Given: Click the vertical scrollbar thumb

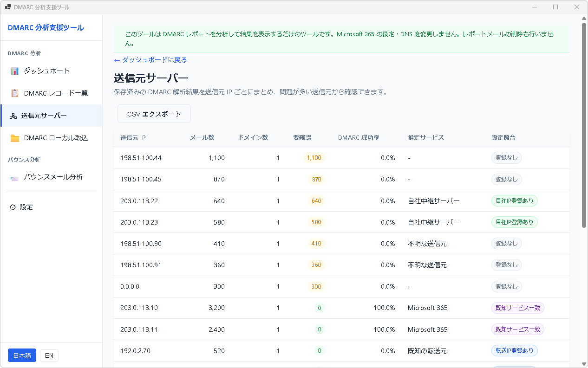Looking at the screenshot, I should (584, 125).
